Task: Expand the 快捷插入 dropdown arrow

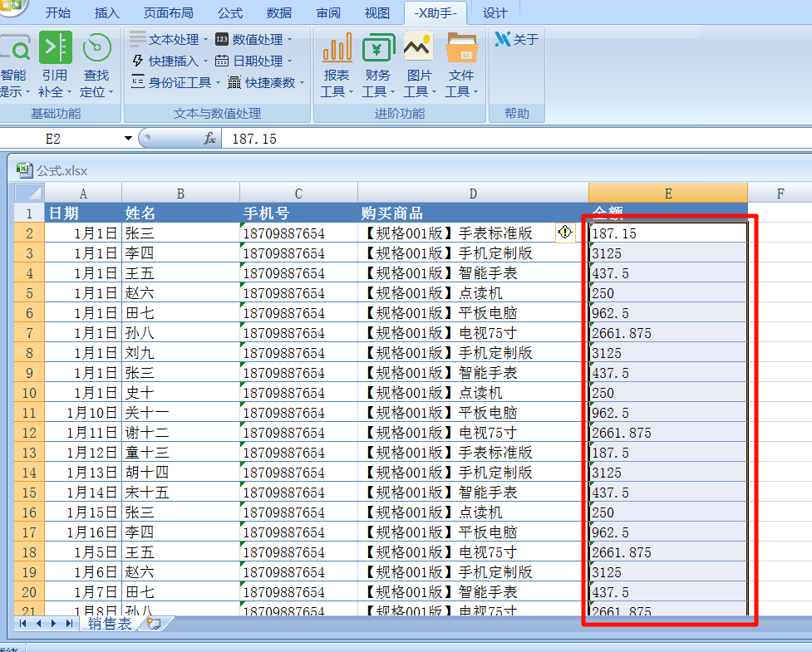Action: pyautogui.click(x=205, y=61)
